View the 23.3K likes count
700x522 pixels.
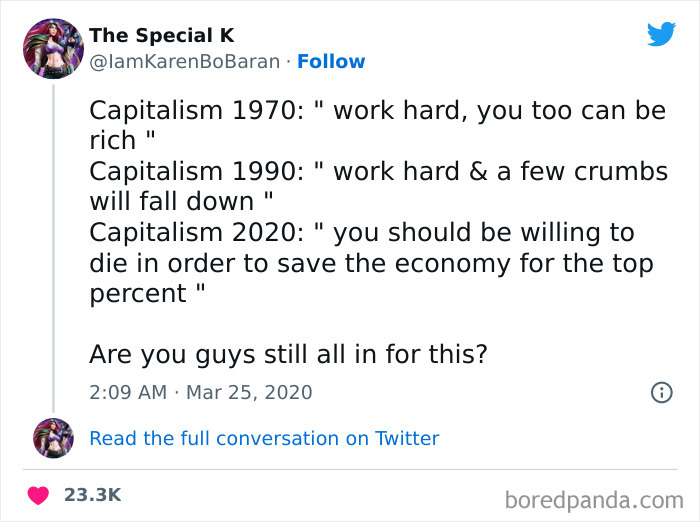coord(92,495)
